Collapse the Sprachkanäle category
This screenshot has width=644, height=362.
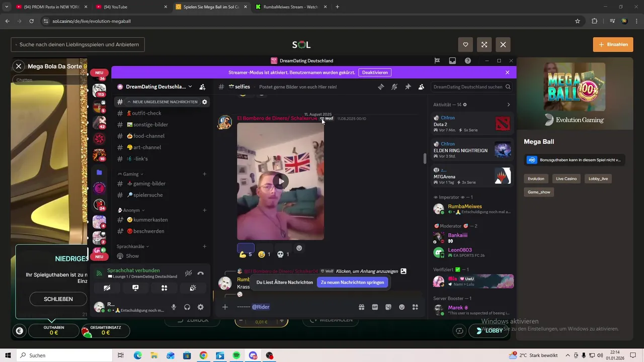133,246
